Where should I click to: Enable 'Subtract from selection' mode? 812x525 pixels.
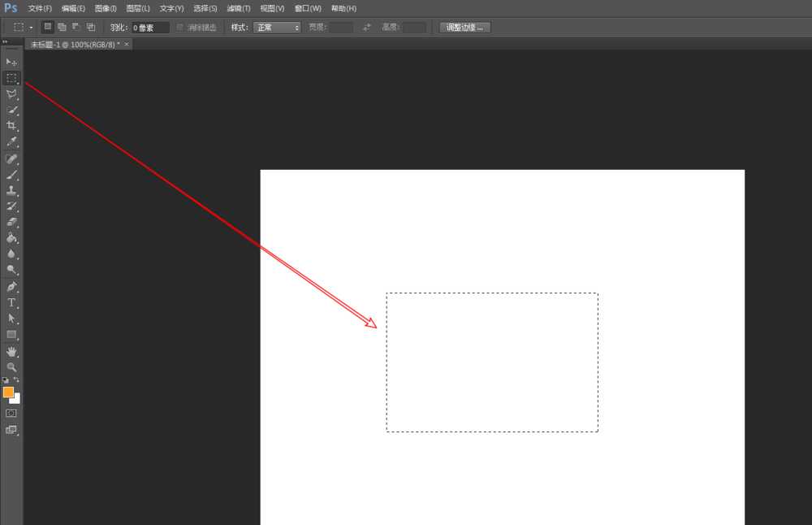[76, 27]
